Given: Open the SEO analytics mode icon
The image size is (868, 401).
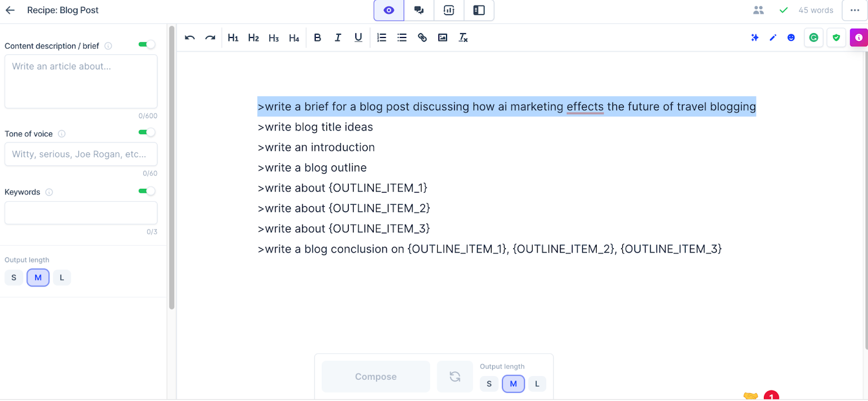Looking at the screenshot, I should [x=449, y=10].
